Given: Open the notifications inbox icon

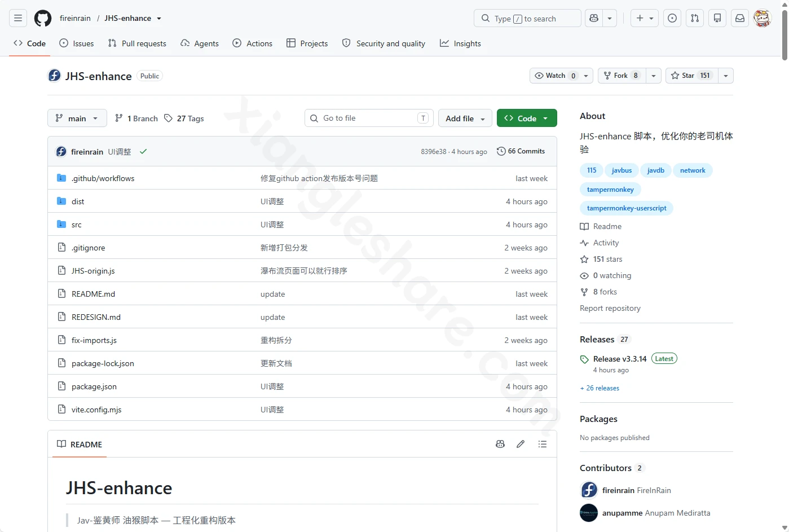Looking at the screenshot, I should click(x=740, y=18).
